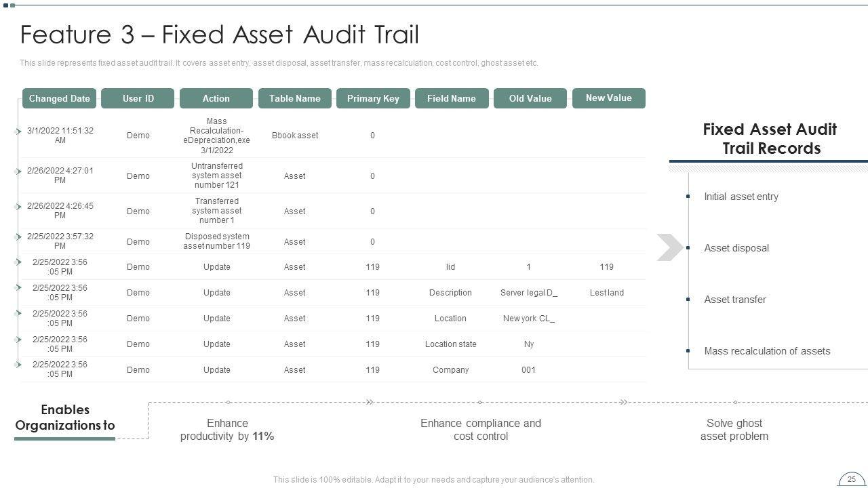The height and width of the screenshot is (488, 868).
Task: Click the Action column header
Action: (x=216, y=98)
